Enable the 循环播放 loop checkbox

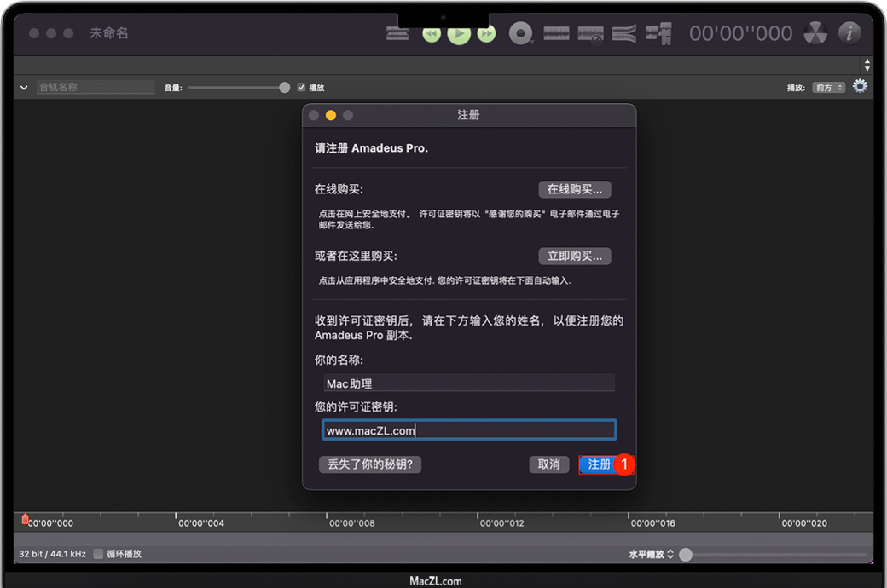(98, 554)
